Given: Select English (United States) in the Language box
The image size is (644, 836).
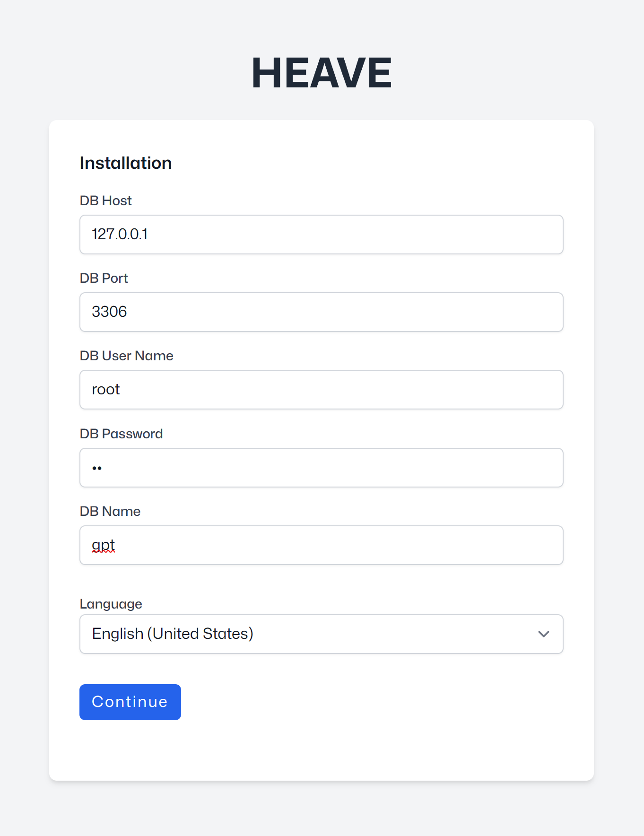Looking at the screenshot, I should tap(172, 634).
